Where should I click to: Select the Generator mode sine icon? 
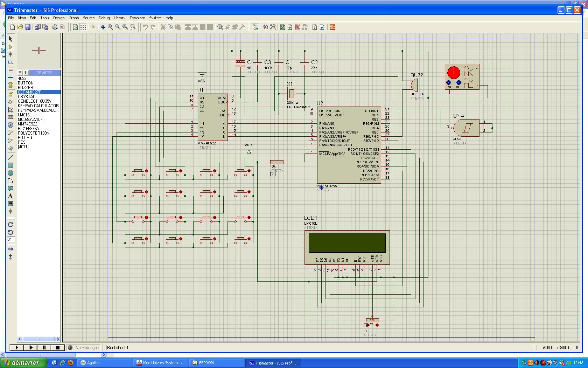pyautogui.click(x=10, y=125)
